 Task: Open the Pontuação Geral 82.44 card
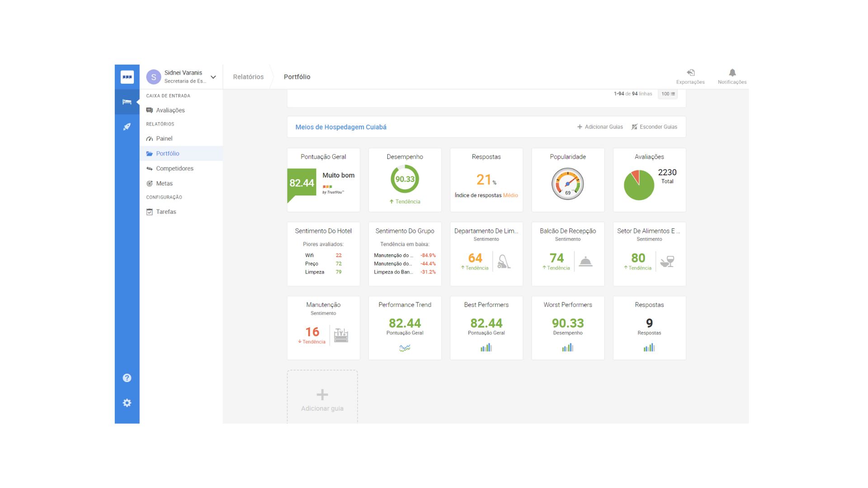pyautogui.click(x=323, y=180)
